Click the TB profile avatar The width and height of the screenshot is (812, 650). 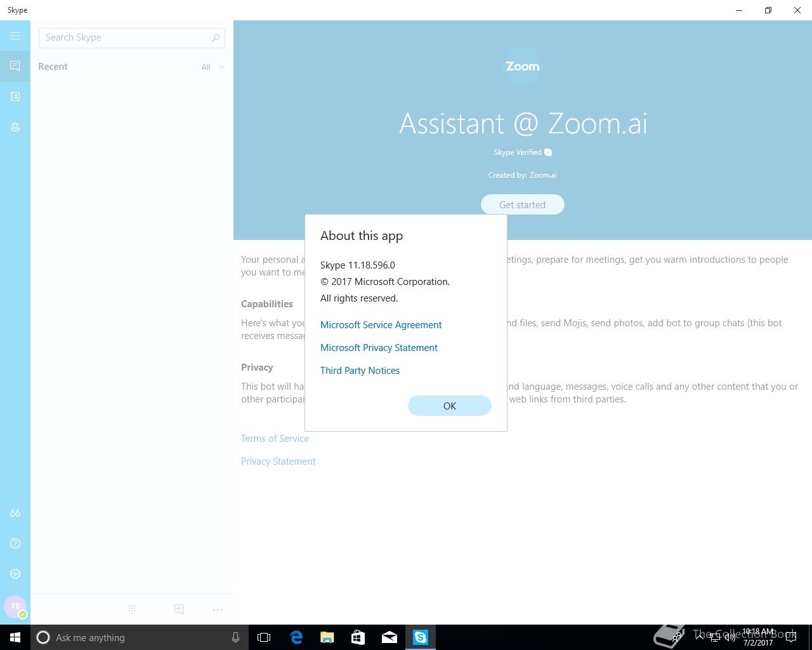tap(15, 607)
